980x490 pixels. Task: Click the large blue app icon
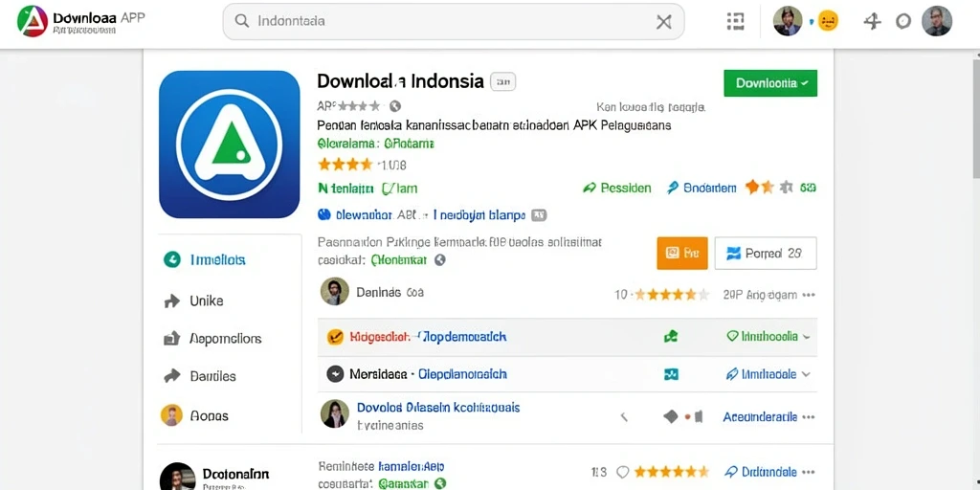click(x=230, y=145)
